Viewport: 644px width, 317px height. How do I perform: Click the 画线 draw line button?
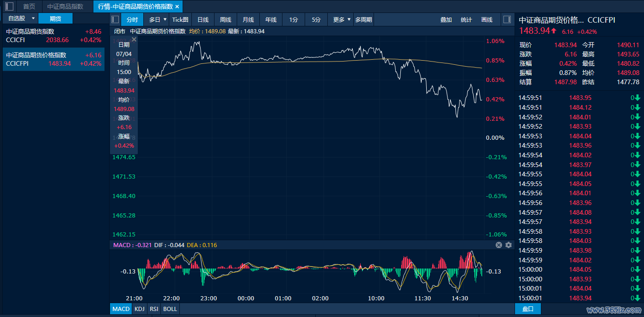point(487,19)
